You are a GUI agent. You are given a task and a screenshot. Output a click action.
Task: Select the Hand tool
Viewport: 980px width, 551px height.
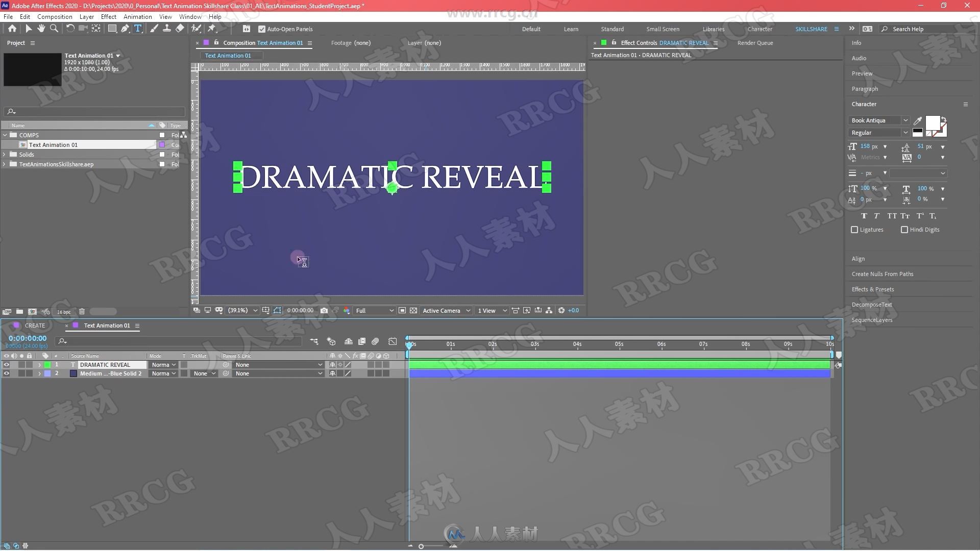click(x=41, y=29)
